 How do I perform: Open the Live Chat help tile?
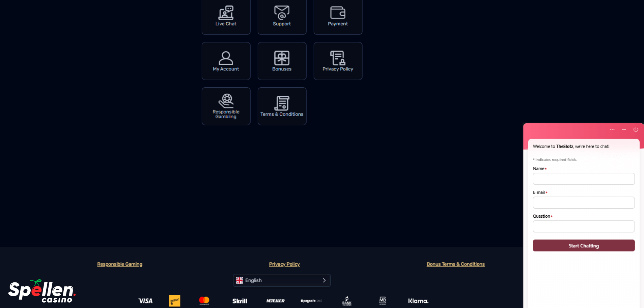(x=226, y=17)
